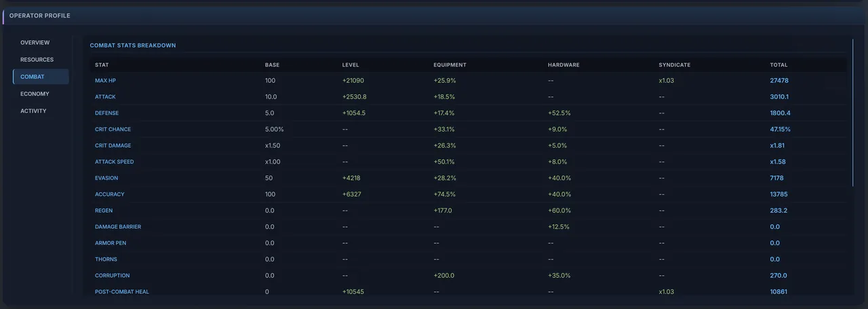The height and width of the screenshot is (309, 868).
Task: Open the CRIT DAMAGE stat entry
Action: [x=113, y=145]
